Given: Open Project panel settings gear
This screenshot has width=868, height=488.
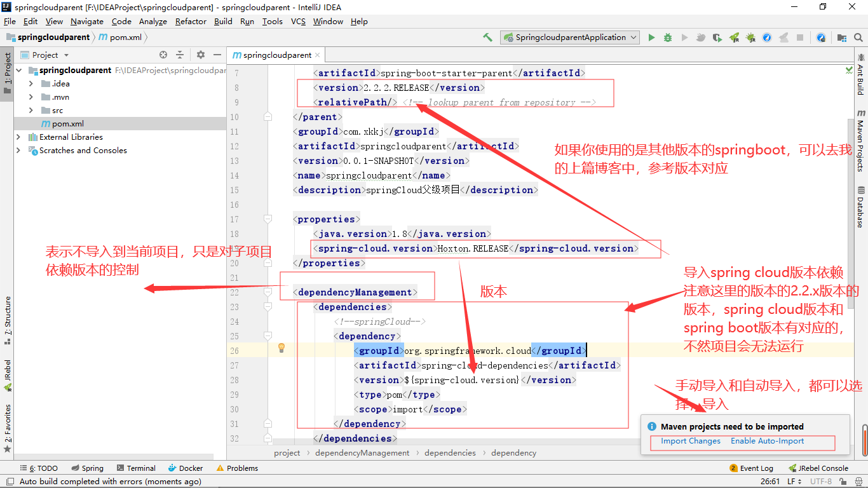Looking at the screenshot, I should pyautogui.click(x=201, y=55).
